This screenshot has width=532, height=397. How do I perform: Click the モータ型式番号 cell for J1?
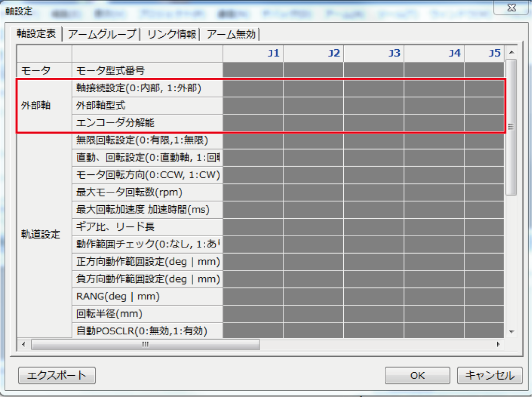coord(253,71)
